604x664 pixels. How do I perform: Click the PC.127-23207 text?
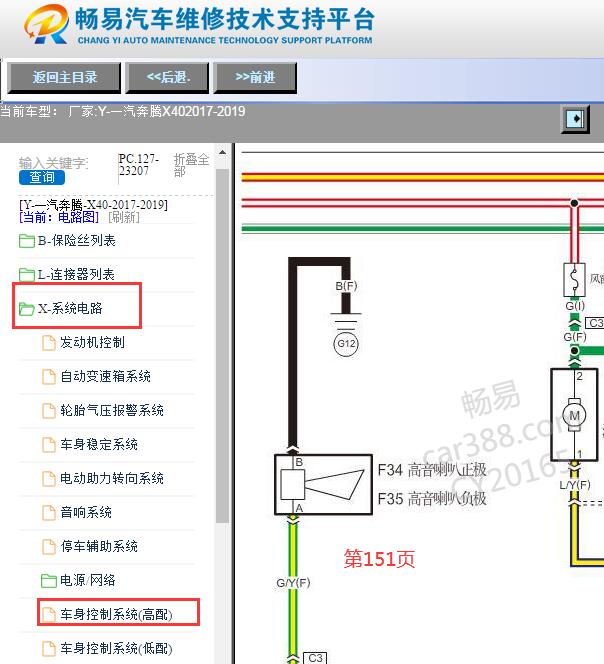[x=139, y=165]
